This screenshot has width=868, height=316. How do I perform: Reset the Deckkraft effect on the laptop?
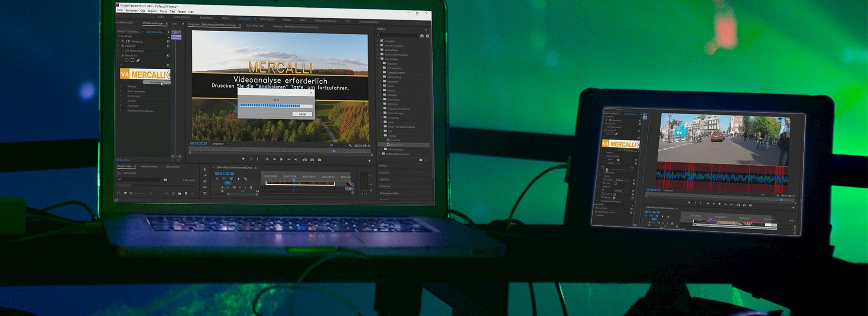tap(168, 46)
